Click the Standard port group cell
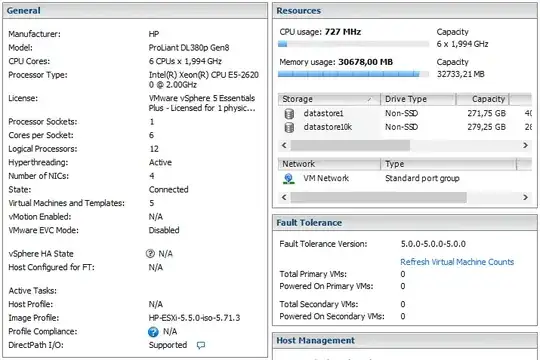The image size is (540, 360). pyautogui.click(x=422, y=178)
